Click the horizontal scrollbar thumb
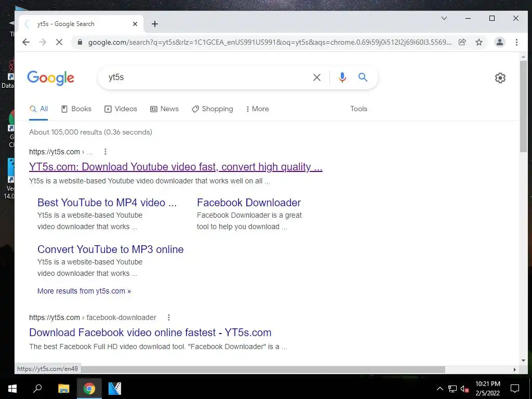The height and width of the screenshot is (399, 532). [x=263, y=369]
